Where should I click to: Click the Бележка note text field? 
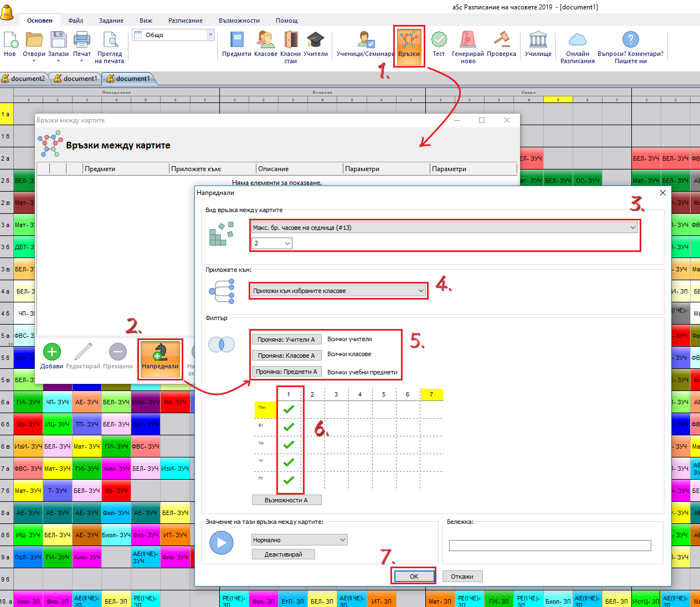click(x=549, y=546)
